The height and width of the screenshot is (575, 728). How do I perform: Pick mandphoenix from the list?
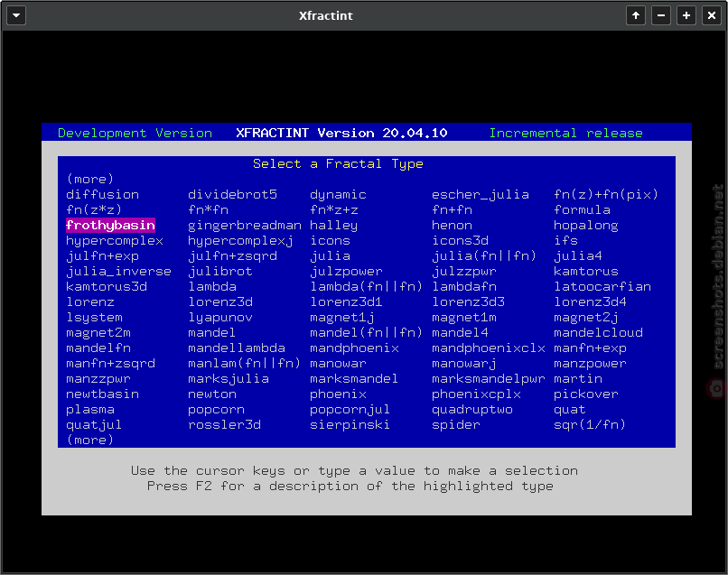click(x=354, y=348)
